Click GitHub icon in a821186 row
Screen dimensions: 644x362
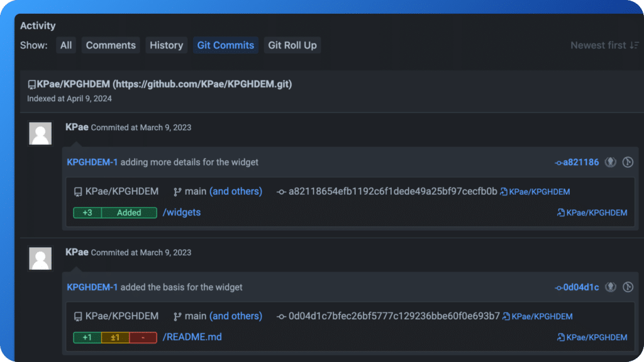click(611, 162)
